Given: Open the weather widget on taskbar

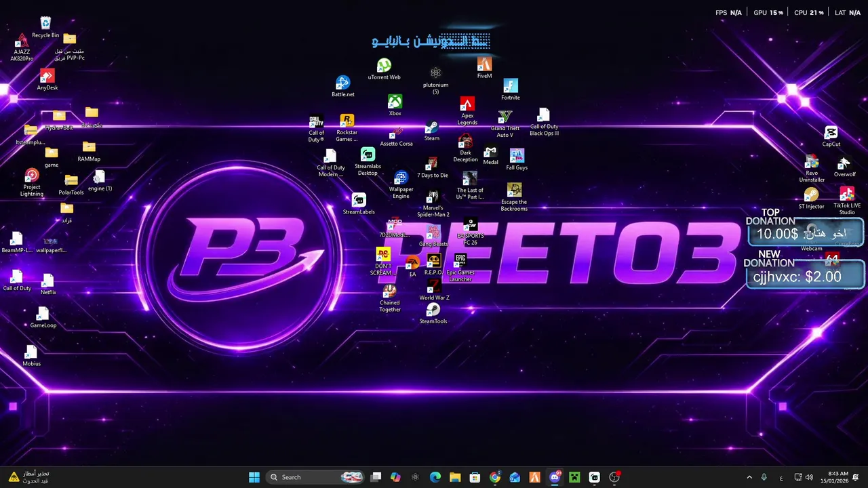Looking at the screenshot, I should pyautogui.click(x=29, y=477).
